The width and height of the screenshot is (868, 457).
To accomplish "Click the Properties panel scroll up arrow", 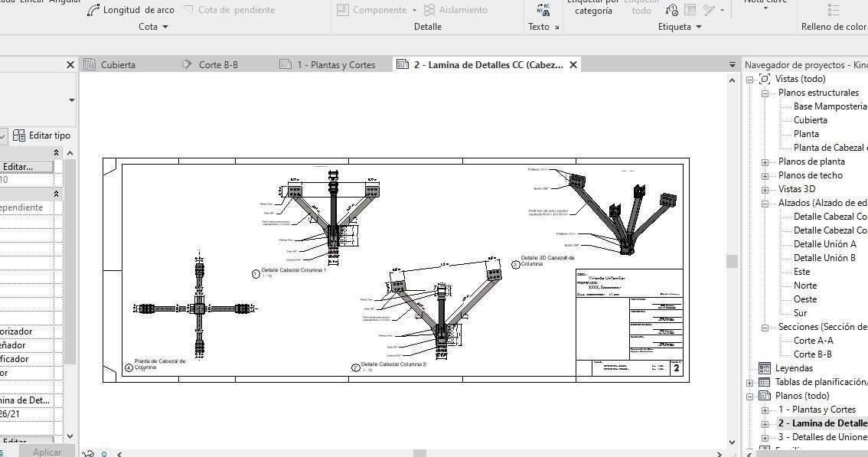I will coord(70,153).
